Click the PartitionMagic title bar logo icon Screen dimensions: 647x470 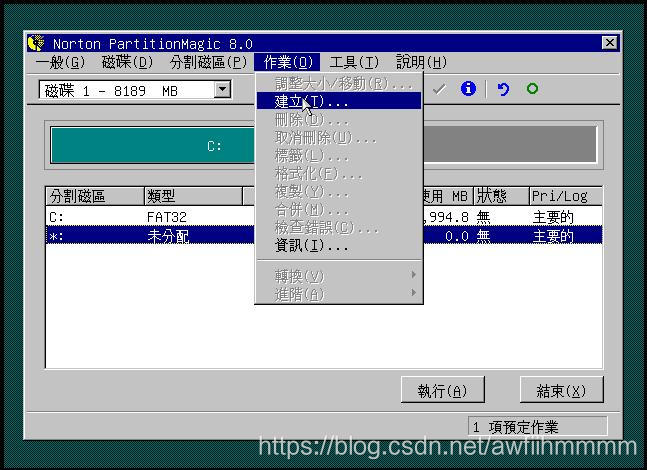tap(36, 43)
